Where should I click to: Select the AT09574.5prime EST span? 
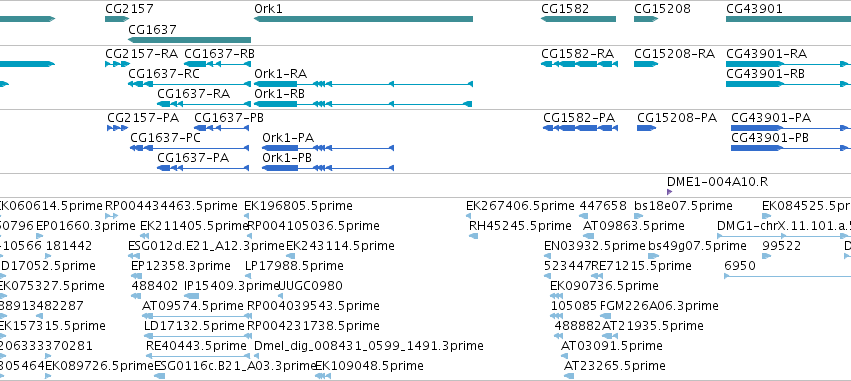pyautogui.click(x=195, y=316)
